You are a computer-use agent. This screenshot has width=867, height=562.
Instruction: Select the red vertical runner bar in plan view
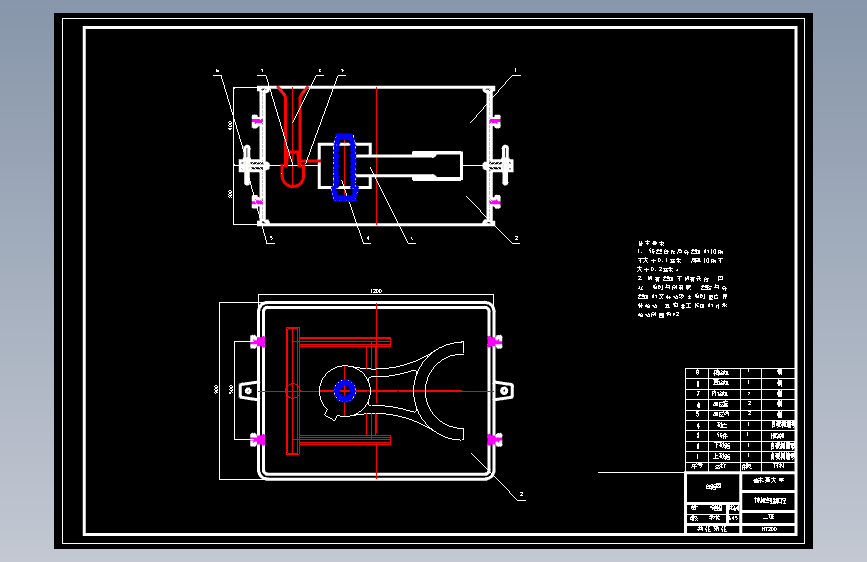[293, 391]
